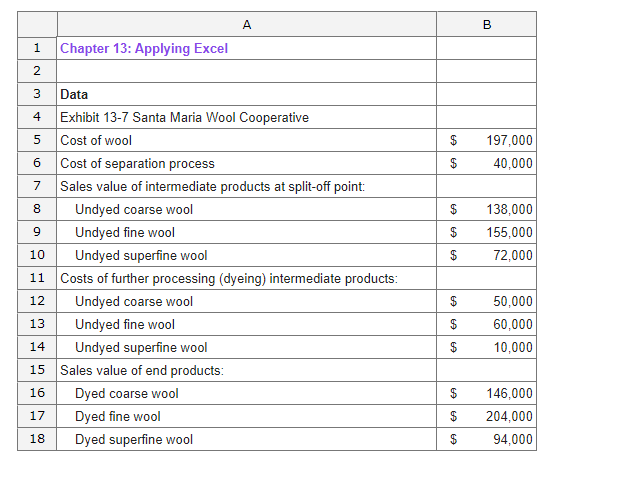The image size is (619, 483).
Task: Select the 155,000 value cell
Action: (486, 232)
